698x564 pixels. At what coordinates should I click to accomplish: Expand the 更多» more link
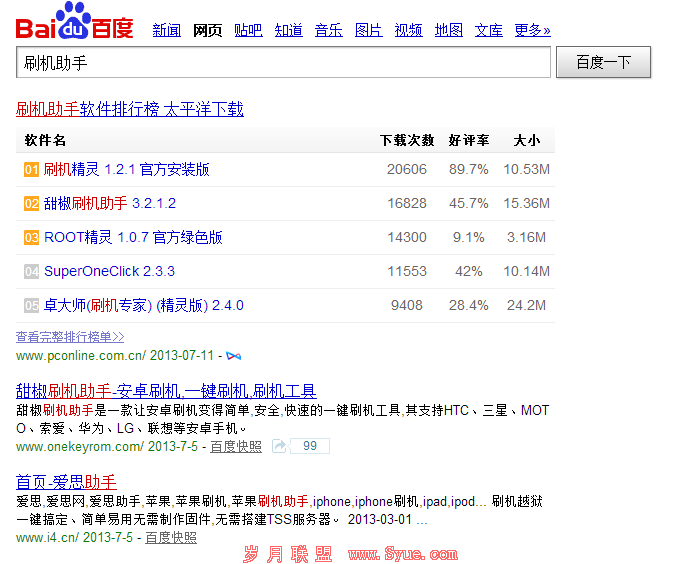[x=532, y=30]
